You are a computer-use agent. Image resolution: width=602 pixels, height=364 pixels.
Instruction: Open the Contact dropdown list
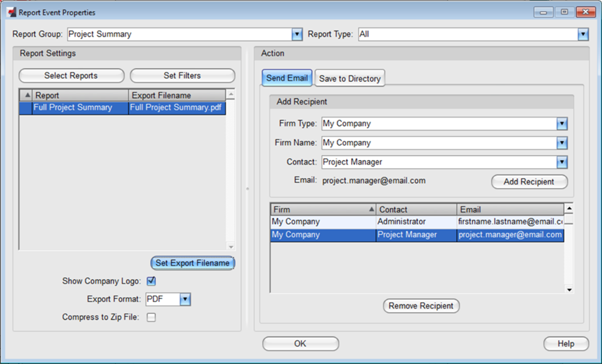pyautogui.click(x=562, y=162)
